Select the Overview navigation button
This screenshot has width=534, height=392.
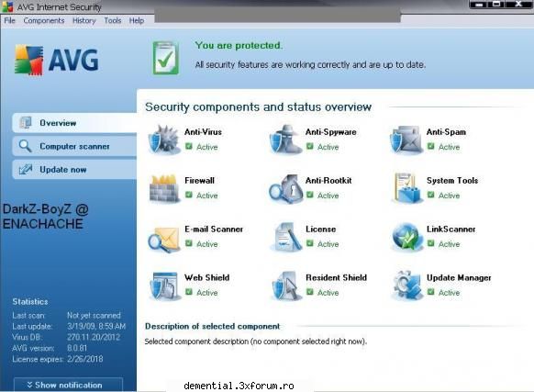[x=74, y=123]
